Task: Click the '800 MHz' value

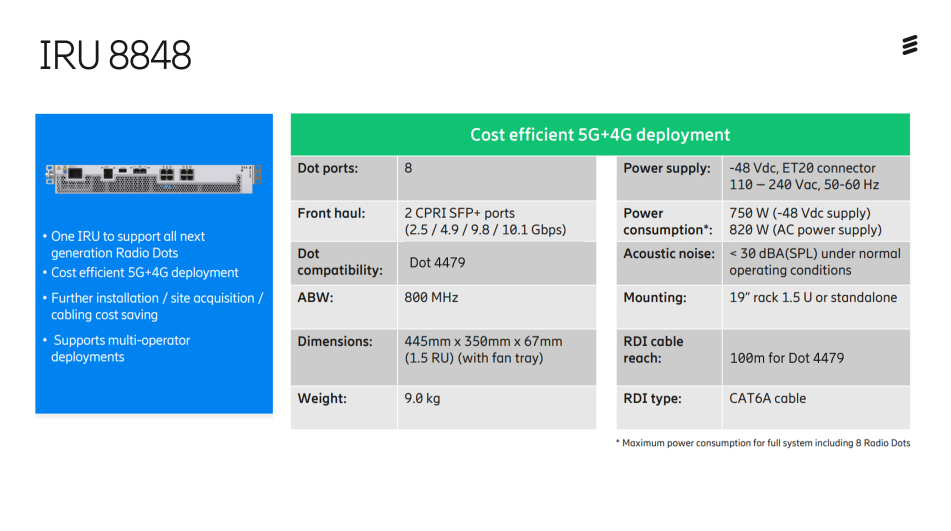Action: pyautogui.click(x=431, y=298)
